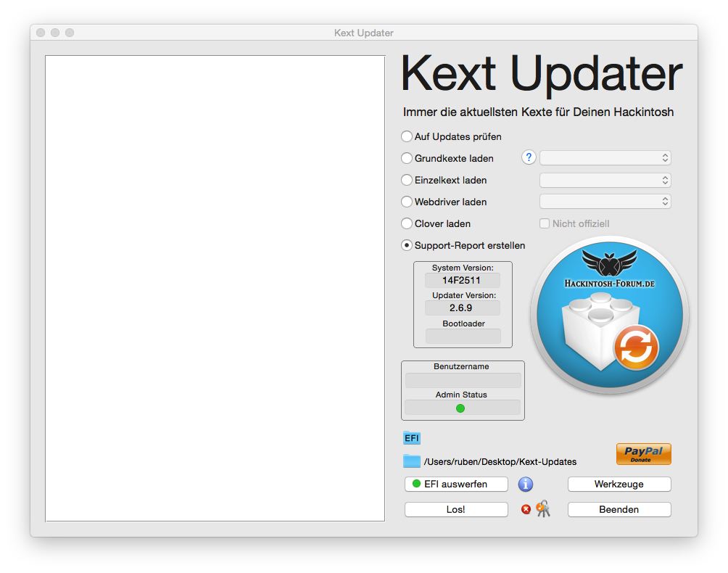The image size is (728, 573).
Task: Close the Kext Updater window
Action: [41, 33]
